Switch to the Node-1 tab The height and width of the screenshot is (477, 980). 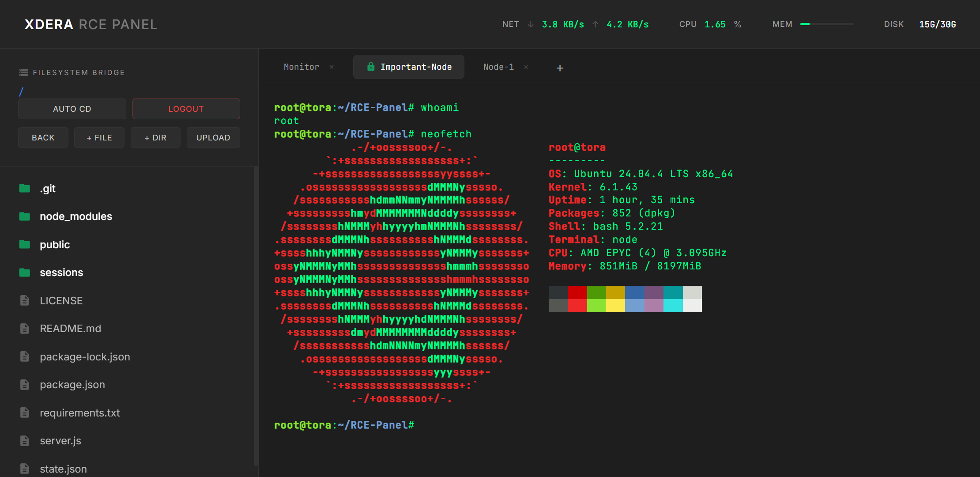(x=498, y=67)
